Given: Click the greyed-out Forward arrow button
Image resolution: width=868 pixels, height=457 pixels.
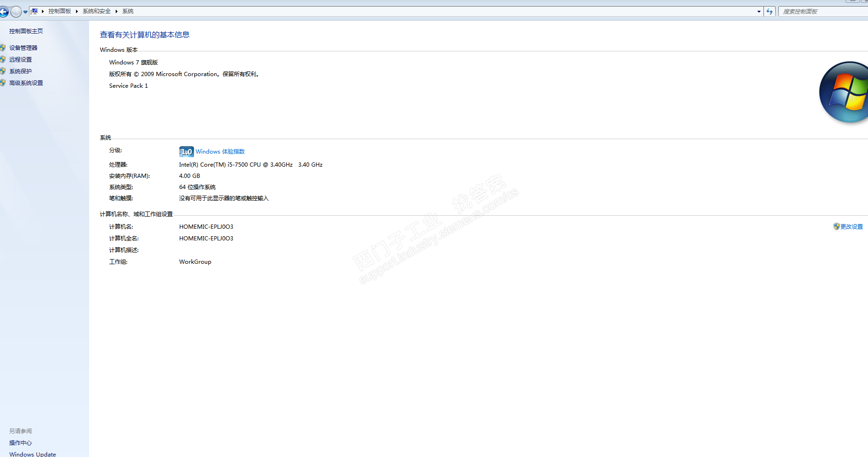Looking at the screenshot, I should coord(16,12).
